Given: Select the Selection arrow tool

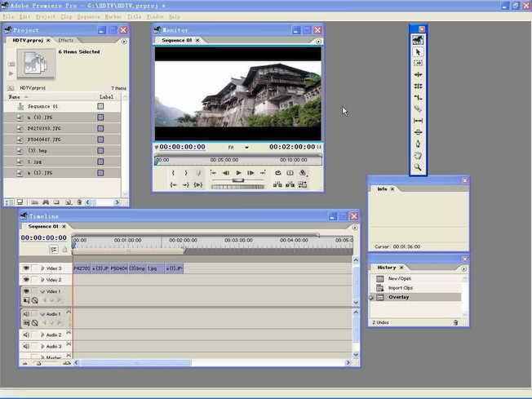Looking at the screenshot, I should (x=418, y=52).
